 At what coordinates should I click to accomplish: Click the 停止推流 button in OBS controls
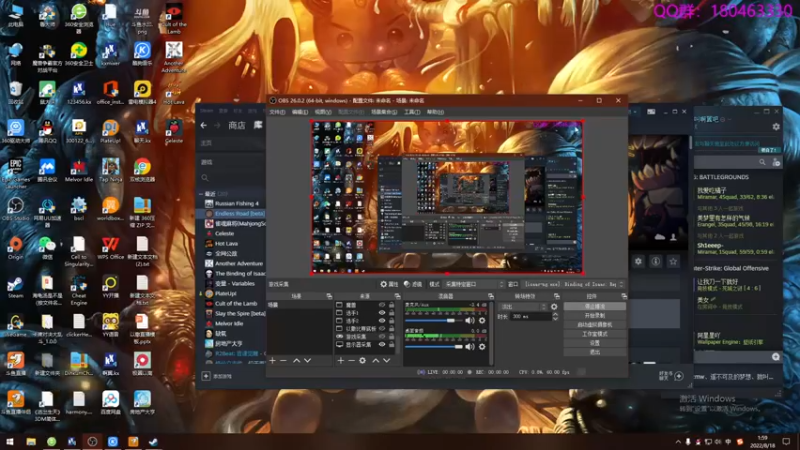click(x=594, y=306)
